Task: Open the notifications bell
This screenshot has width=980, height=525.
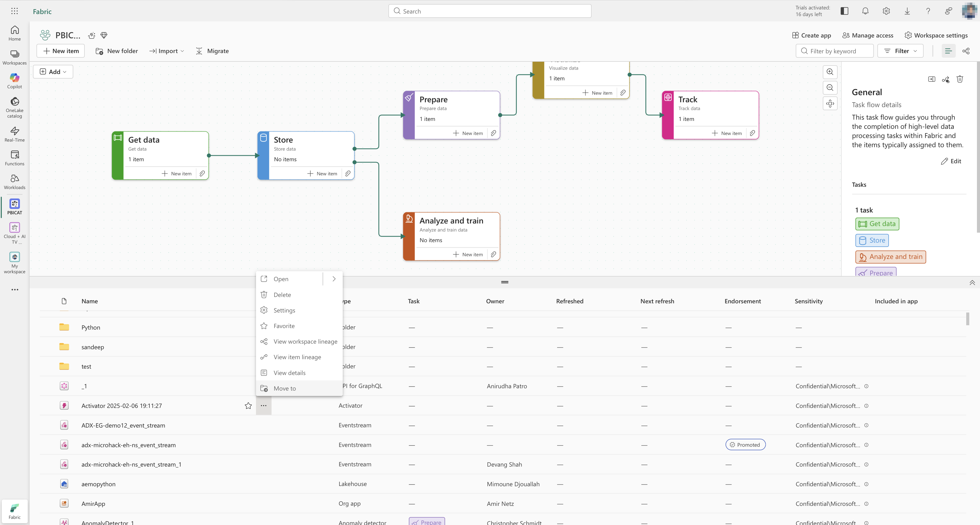Action: click(x=865, y=11)
